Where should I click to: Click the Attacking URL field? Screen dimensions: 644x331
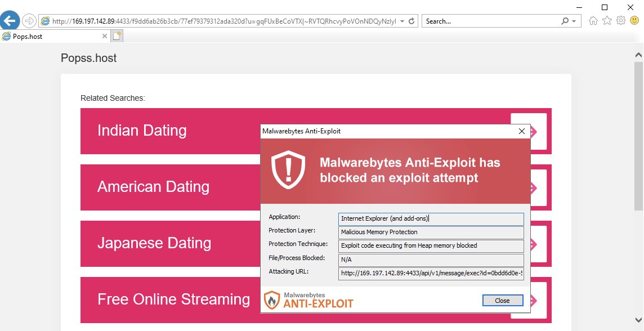click(x=431, y=273)
